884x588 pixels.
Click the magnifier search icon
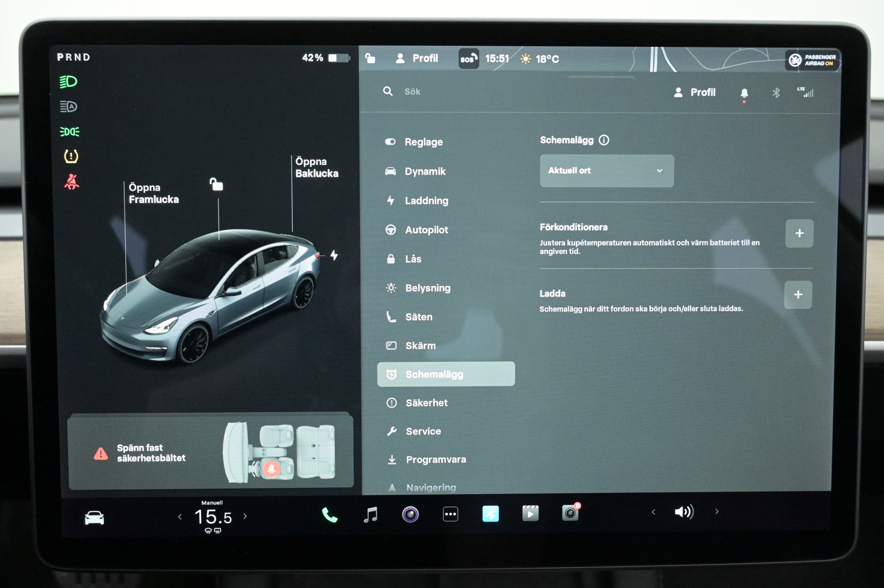[388, 91]
